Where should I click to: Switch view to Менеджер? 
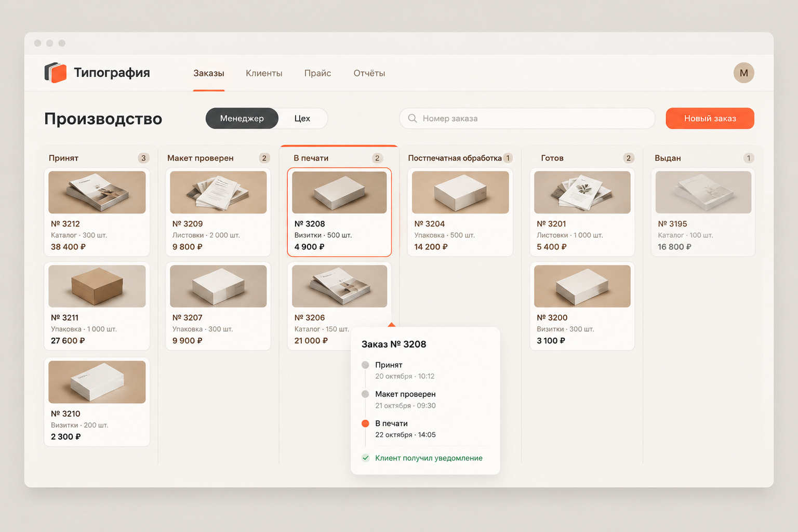pos(242,118)
